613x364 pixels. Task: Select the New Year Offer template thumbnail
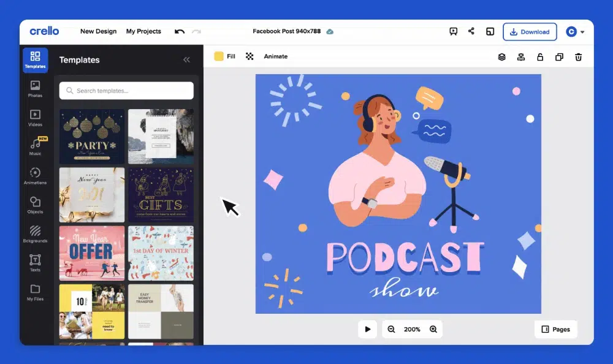click(x=92, y=252)
